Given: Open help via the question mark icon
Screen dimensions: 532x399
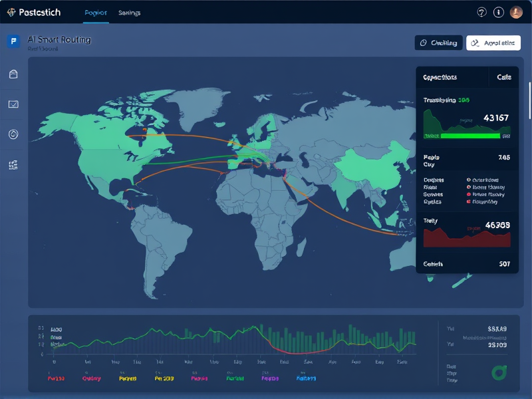Looking at the screenshot, I should 482,12.
